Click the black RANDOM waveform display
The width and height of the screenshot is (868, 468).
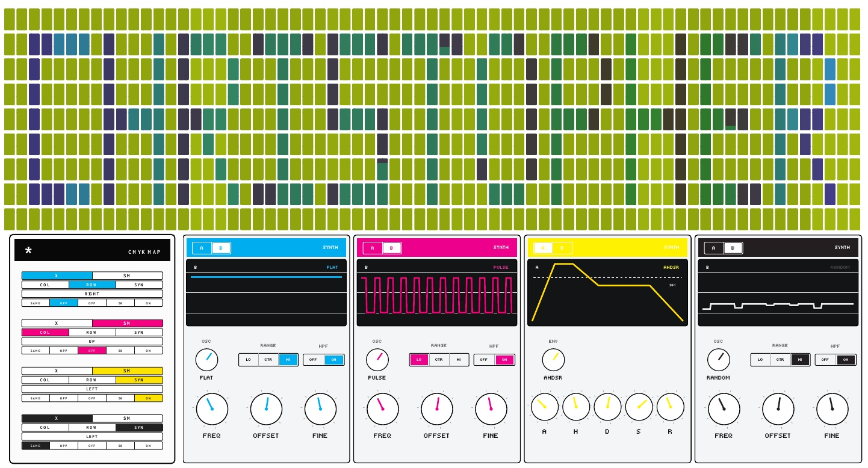[778, 293]
